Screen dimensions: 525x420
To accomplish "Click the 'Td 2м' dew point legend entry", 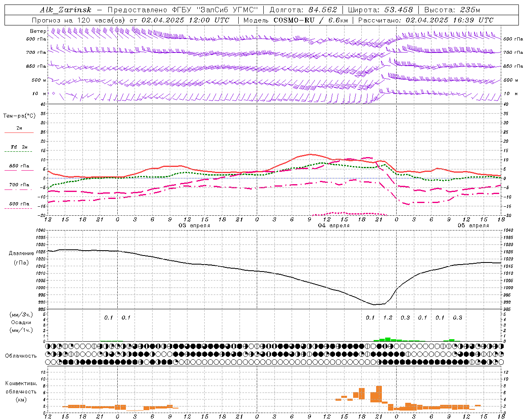I will point(19,147).
